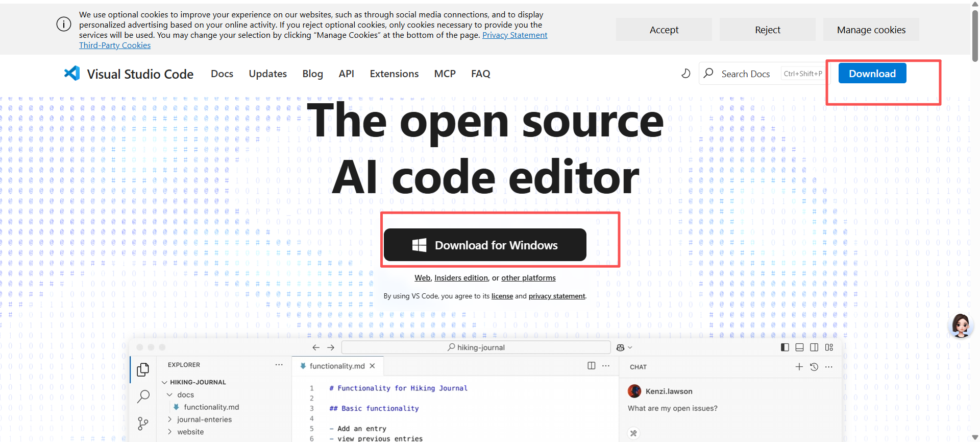Click the Visual Studio Code title text
Viewport: 980px width, 442px height.
[140, 74]
